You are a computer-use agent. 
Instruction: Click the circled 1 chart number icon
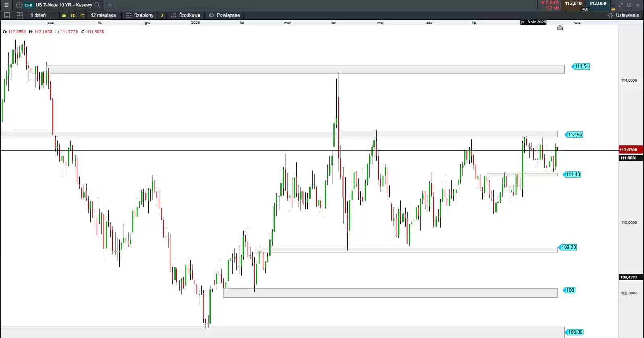click(19, 5)
